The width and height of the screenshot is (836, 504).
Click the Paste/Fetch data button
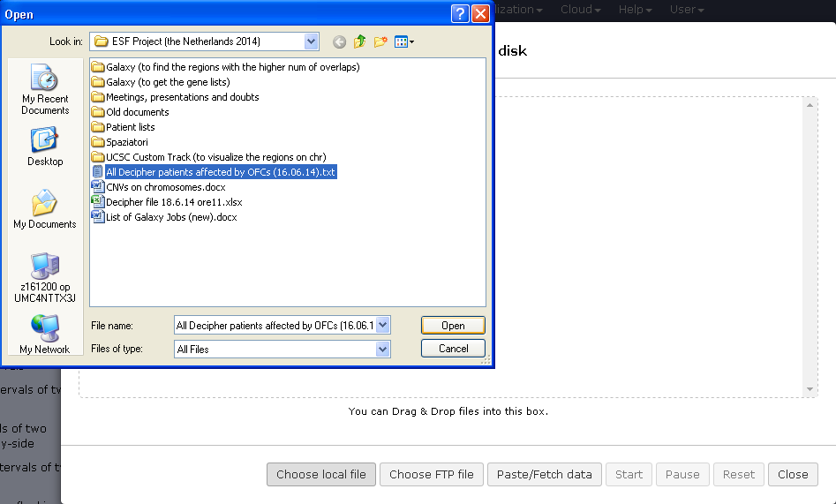(545, 474)
